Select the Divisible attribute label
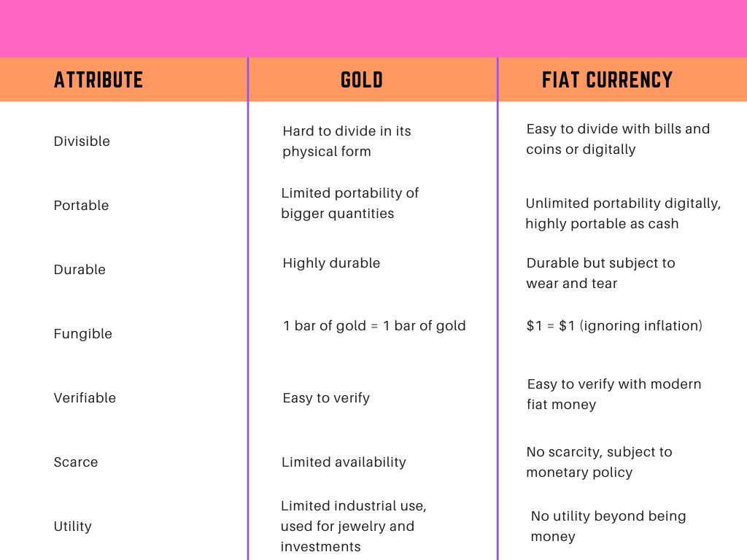Viewport: 747px width, 560px height. pyautogui.click(x=82, y=141)
